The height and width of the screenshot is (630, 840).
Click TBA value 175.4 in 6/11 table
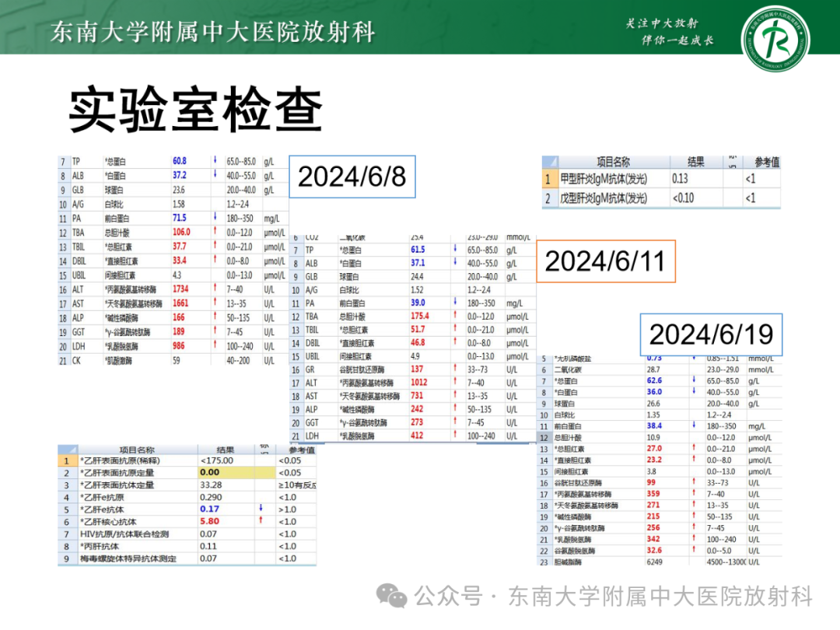click(420, 316)
